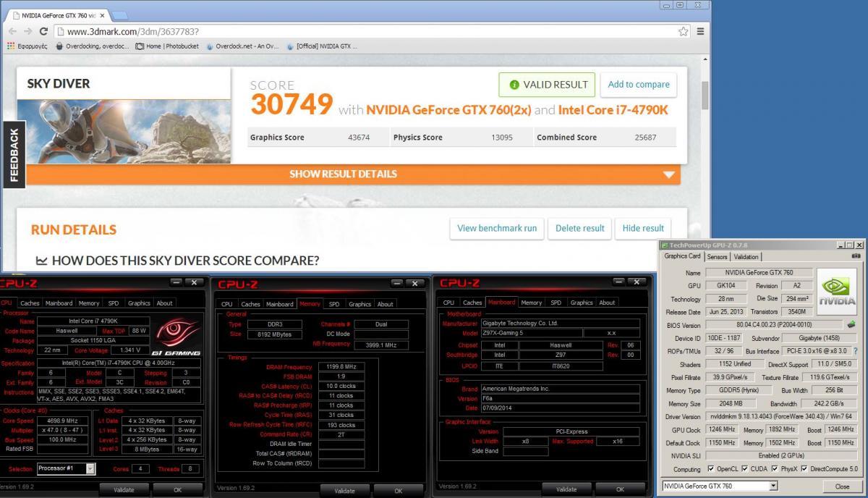Viewport: 868px width, 498px height.
Task: Click OK in the CPU-Z Memory window
Action: pos(399,491)
